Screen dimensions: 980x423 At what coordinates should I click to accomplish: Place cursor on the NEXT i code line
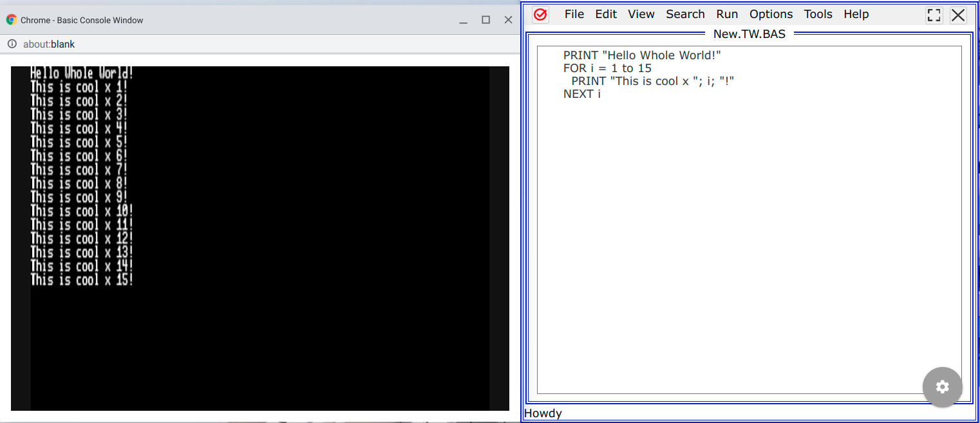(x=581, y=94)
